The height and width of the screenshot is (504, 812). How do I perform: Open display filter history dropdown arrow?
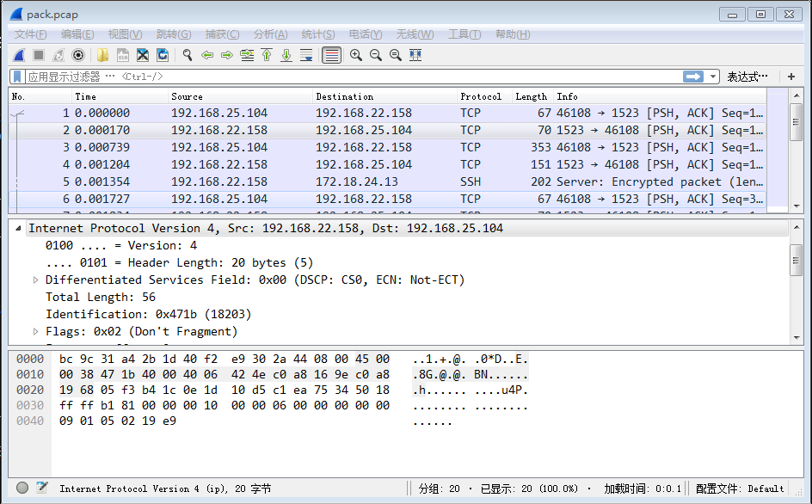(712, 77)
